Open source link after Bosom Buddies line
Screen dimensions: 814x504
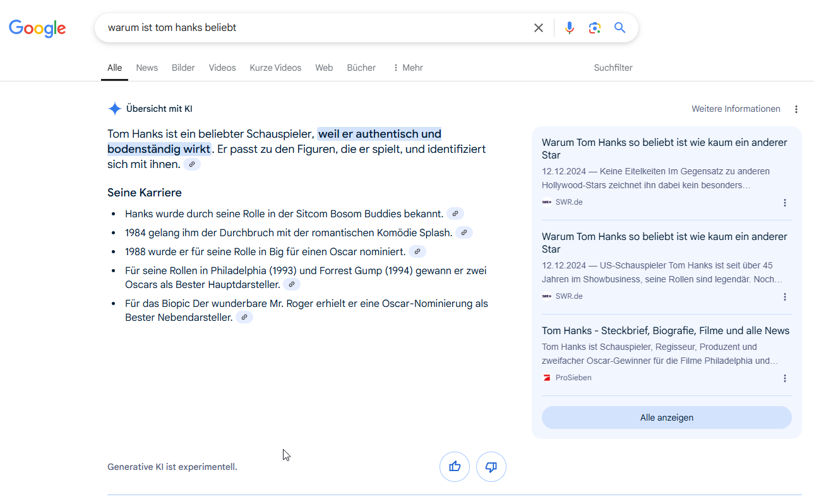(455, 213)
